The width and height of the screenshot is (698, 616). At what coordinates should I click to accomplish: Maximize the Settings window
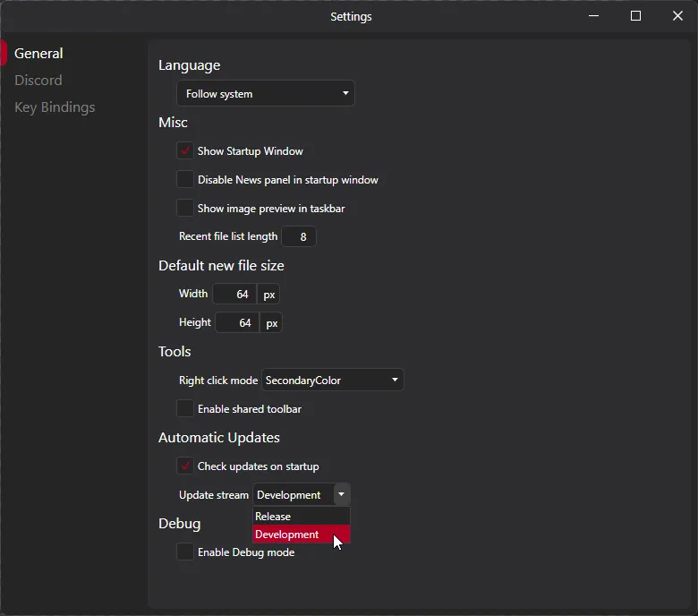pyautogui.click(x=635, y=16)
